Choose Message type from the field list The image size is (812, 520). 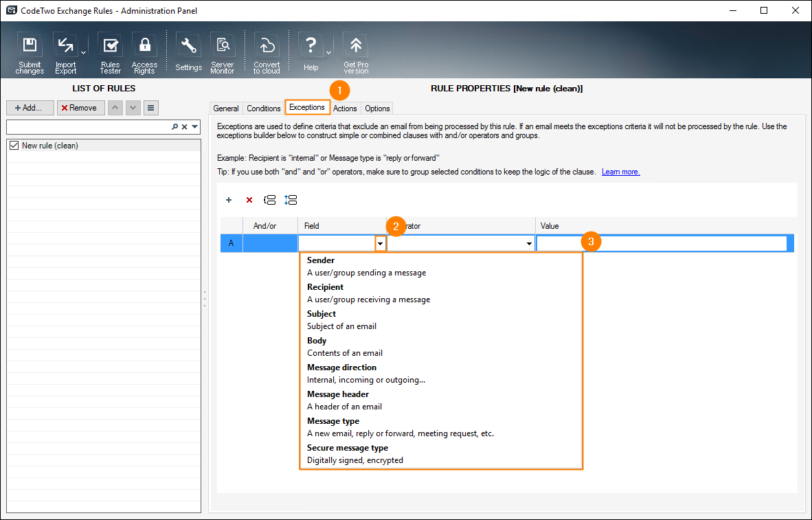441,427
